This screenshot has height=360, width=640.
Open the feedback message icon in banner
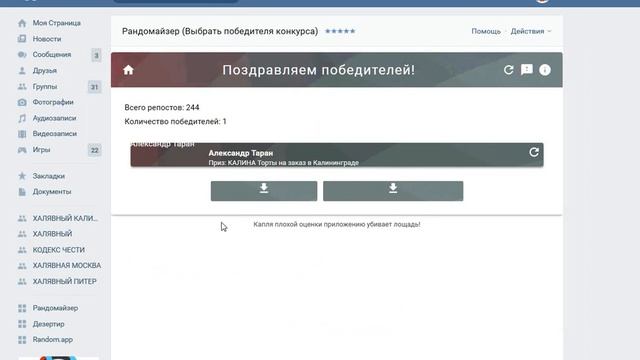(x=527, y=70)
